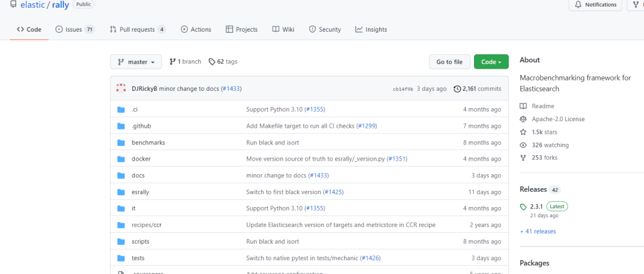Click the folder icon for .github
The image size is (644, 274).
[120, 126]
